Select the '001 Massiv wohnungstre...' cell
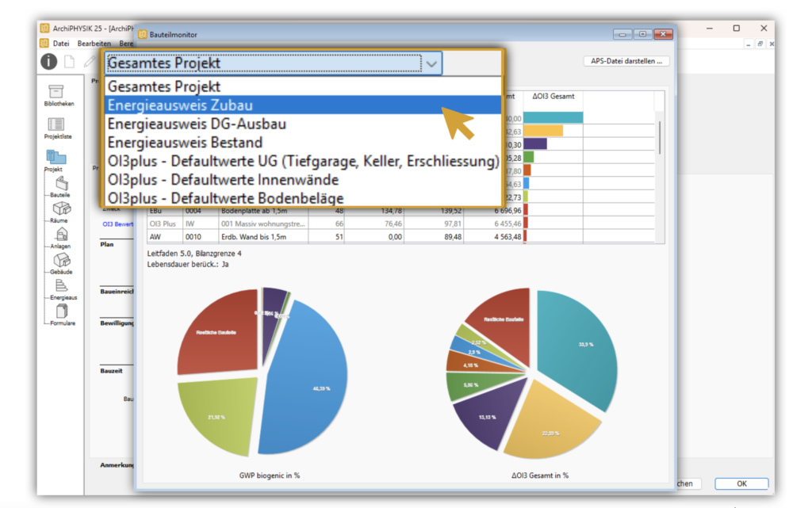812x508 pixels. click(263, 223)
